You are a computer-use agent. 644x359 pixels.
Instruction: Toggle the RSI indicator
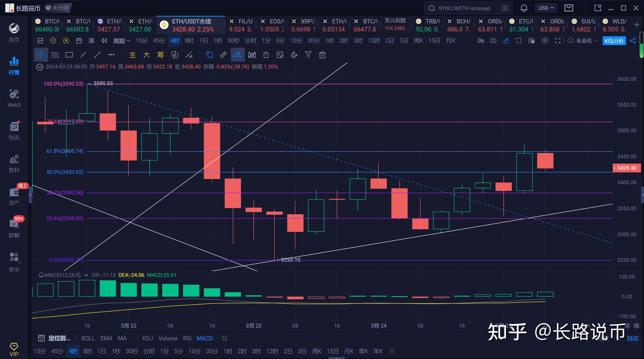coord(187,338)
